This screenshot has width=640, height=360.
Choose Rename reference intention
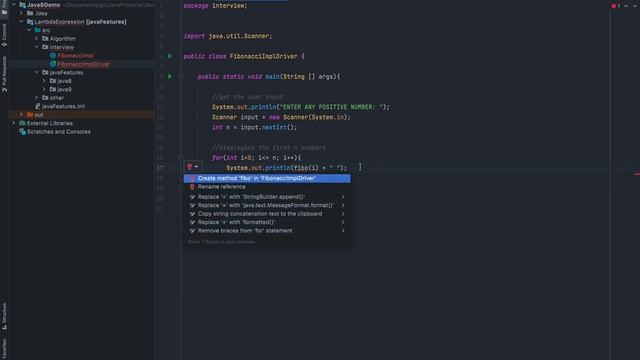267,187
